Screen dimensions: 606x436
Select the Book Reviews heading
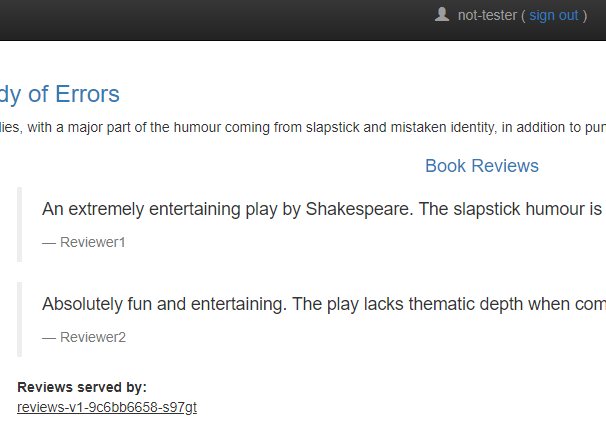[x=482, y=166]
